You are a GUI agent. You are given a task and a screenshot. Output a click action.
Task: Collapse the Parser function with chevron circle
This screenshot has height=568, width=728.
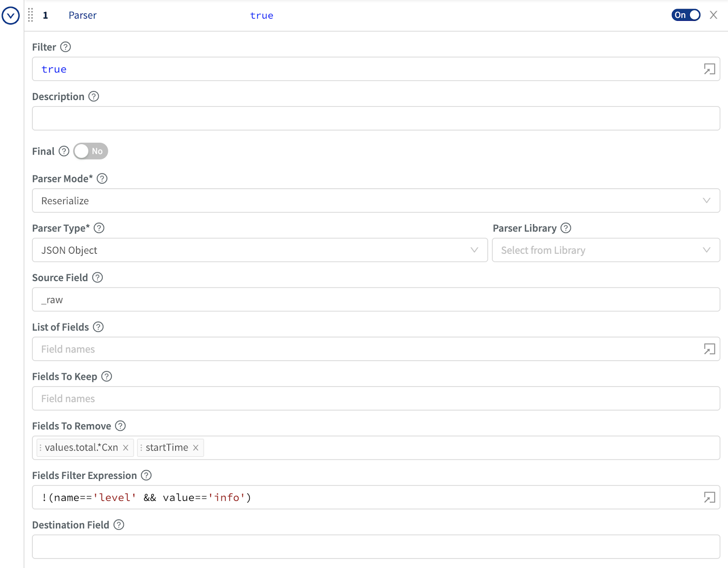[10, 15]
